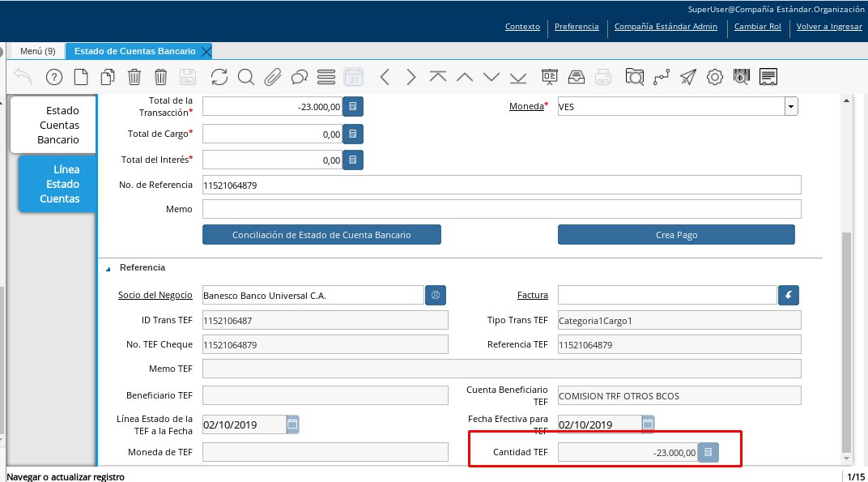Click Conciliación de Estado de Cuenta Bancario button
Screen dimensions: 868x482
click(321, 235)
